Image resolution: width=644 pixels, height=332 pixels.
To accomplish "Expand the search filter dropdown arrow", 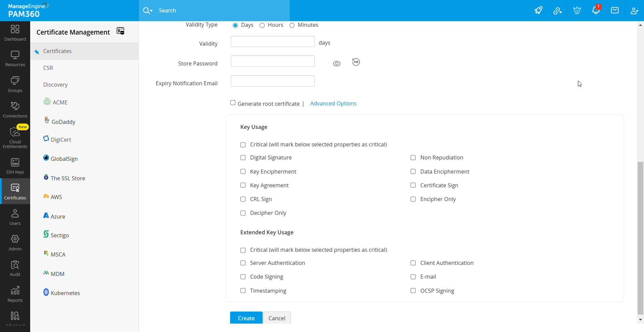I will point(151,11).
